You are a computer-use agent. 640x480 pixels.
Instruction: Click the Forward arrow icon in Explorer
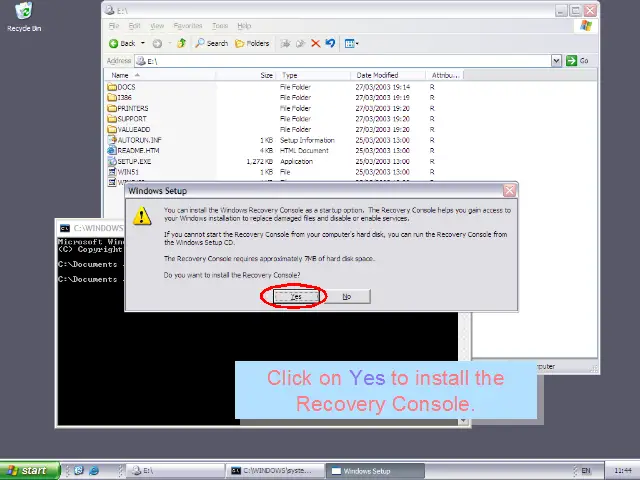pyautogui.click(x=157, y=43)
